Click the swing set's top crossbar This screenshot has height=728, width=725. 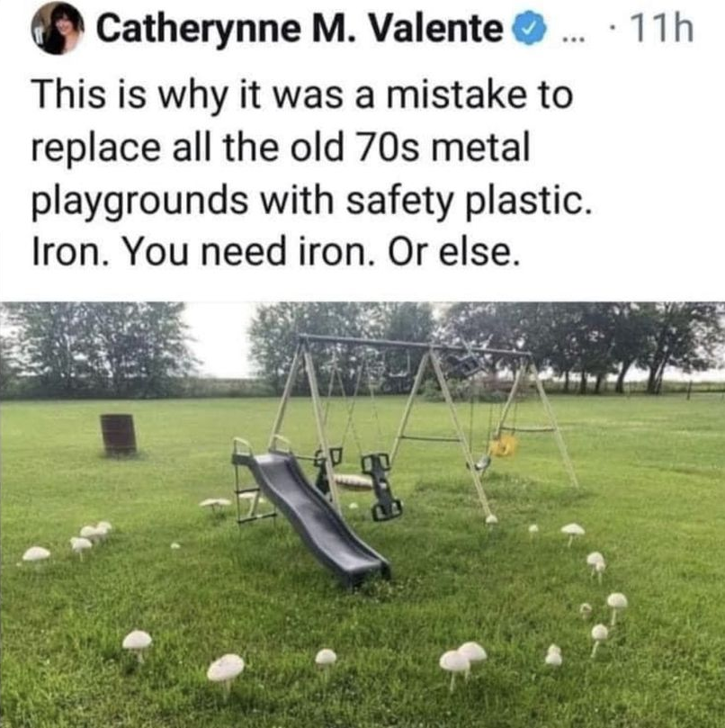414,344
